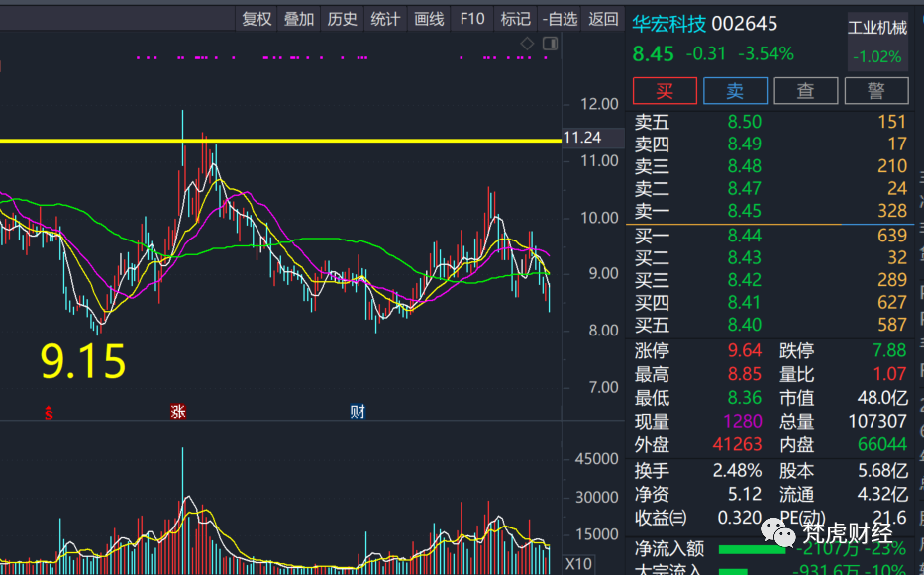Click 总量 value 107307
The image size is (924, 575).
[877, 422]
